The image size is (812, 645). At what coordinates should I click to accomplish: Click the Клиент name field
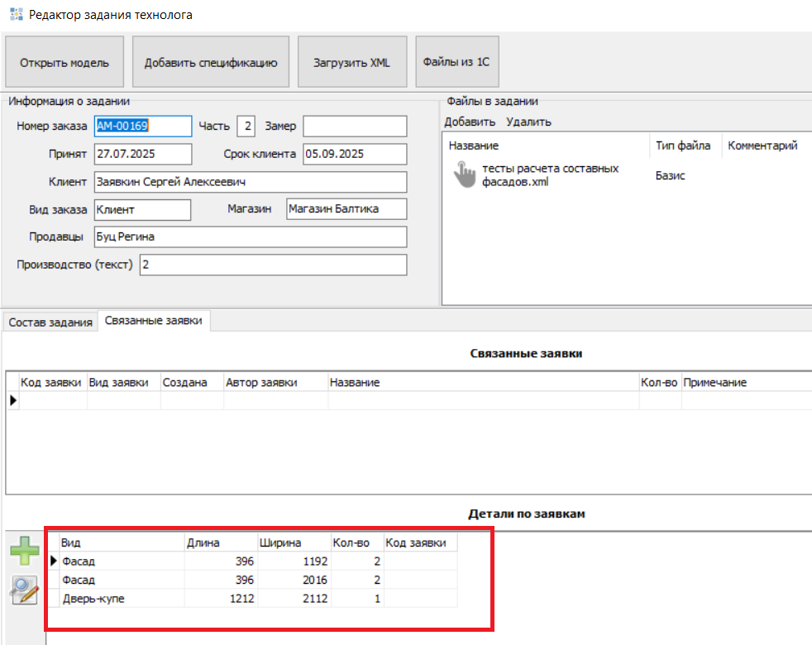click(x=250, y=182)
